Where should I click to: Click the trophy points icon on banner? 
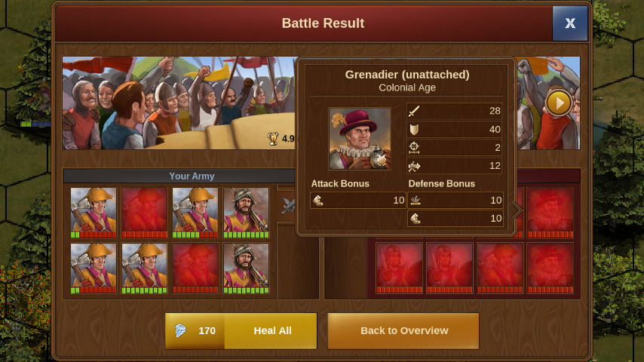click(273, 139)
